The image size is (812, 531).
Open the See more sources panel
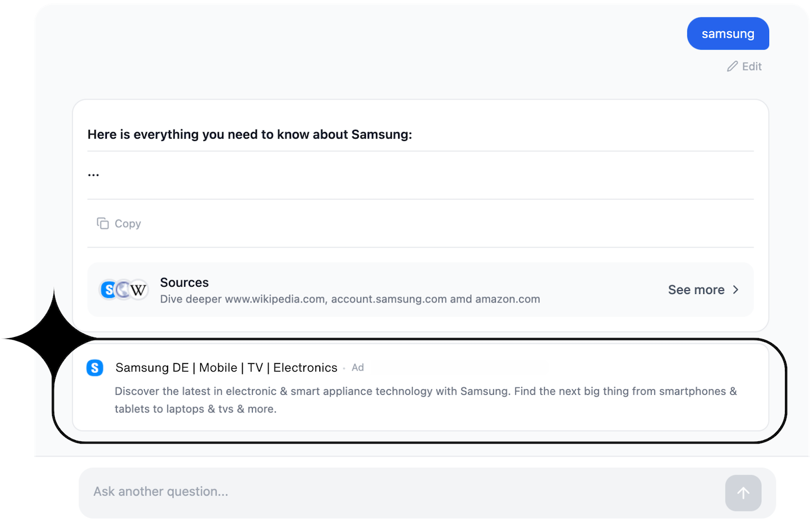pos(696,290)
